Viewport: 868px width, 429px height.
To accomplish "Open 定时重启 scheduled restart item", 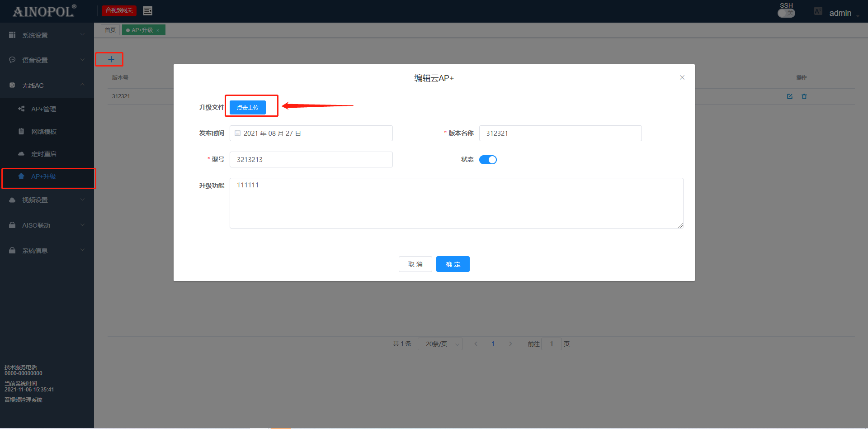I will click(43, 154).
